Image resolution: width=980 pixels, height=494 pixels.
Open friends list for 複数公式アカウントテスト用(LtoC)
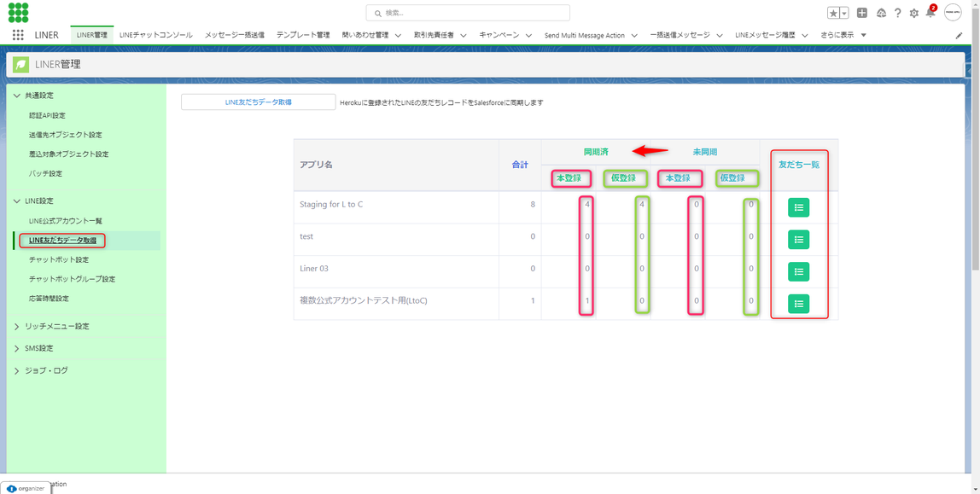pyautogui.click(x=799, y=304)
